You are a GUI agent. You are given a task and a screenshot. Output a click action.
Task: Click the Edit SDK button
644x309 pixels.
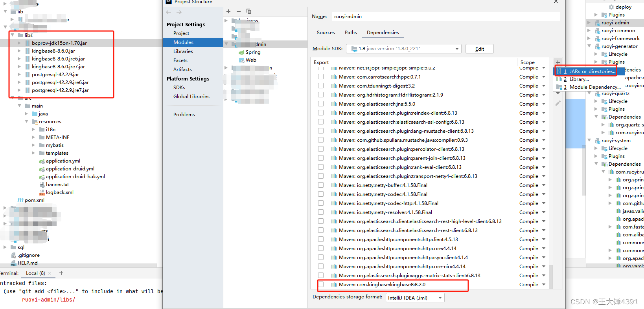point(479,49)
